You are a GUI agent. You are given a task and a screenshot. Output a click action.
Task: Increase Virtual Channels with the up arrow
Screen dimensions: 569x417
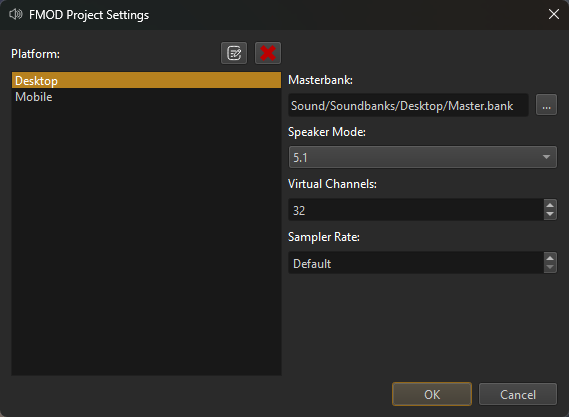click(550, 205)
